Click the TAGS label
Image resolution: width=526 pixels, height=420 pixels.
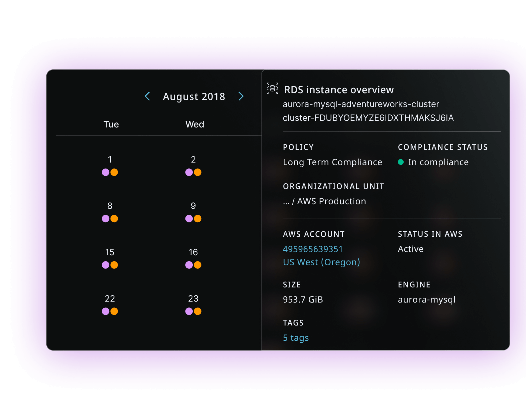click(293, 323)
